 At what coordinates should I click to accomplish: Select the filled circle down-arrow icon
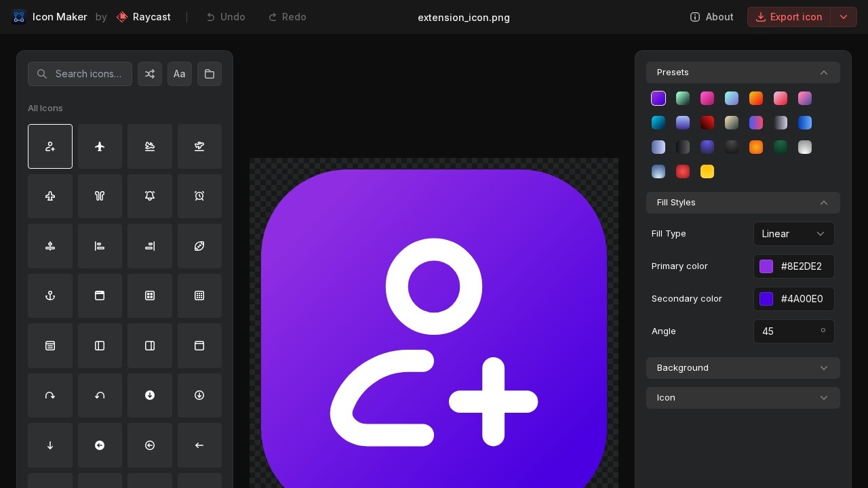pos(150,395)
